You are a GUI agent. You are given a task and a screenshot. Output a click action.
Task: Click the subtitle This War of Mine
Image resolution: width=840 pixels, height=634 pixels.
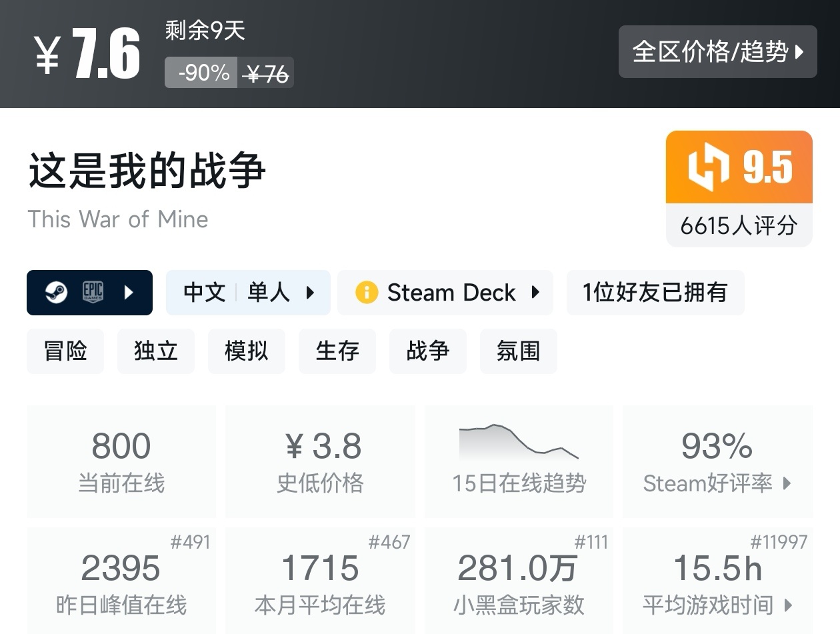pyautogui.click(x=118, y=219)
